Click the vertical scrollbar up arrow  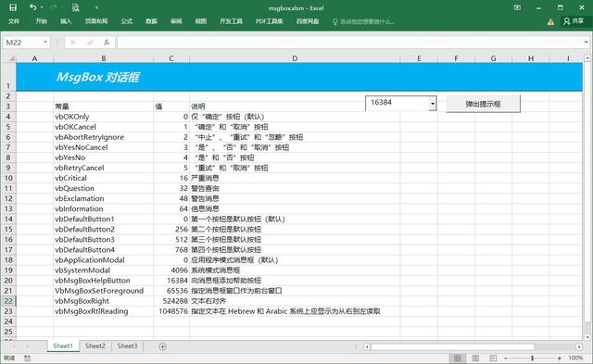587,58
